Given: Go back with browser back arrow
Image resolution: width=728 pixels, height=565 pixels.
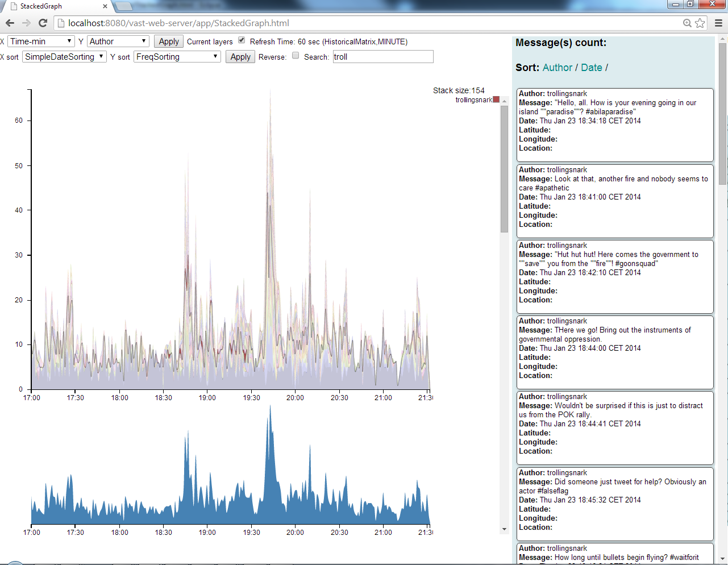Looking at the screenshot, I should [x=10, y=23].
